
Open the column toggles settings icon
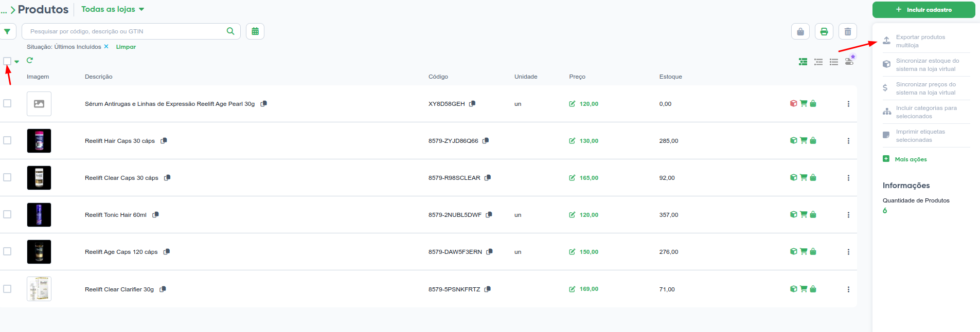849,61
